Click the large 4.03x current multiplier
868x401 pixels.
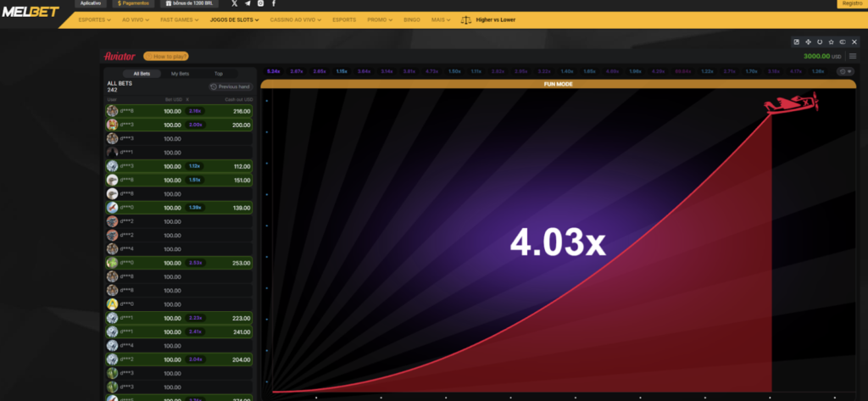558,242
